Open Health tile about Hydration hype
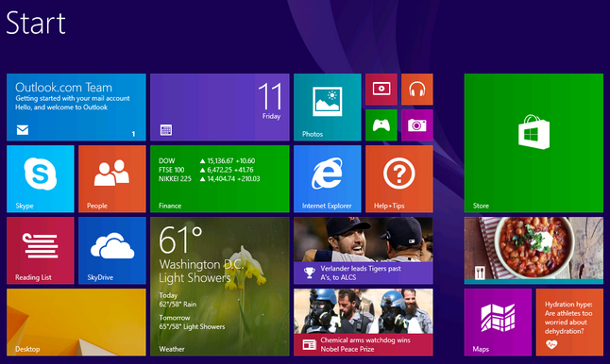The image size is (610, 364). point(569,323)
